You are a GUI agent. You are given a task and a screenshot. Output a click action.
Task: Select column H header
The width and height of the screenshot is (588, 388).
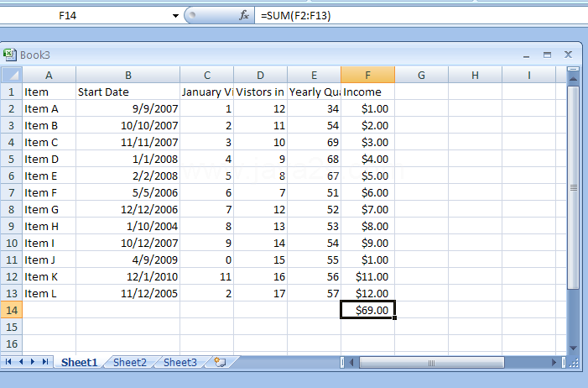pos(475,75)
